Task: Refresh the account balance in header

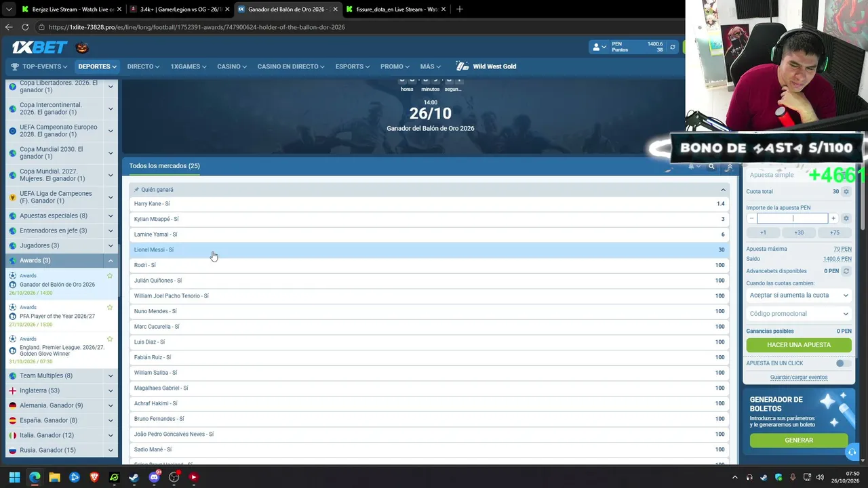Action: (x=673, y=47)
